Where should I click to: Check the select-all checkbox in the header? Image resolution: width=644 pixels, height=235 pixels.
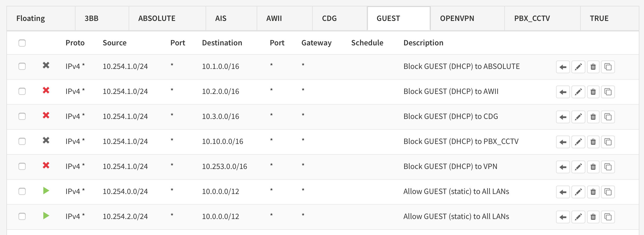(x=22, y=43)
